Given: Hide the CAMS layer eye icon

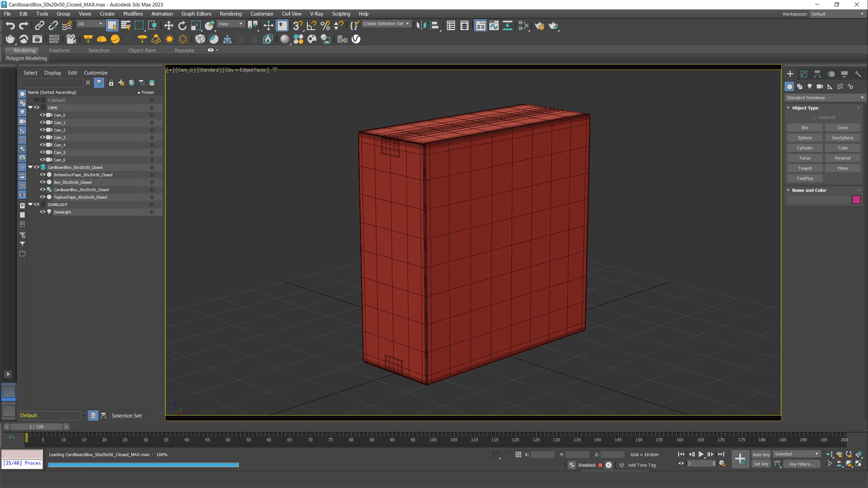Looking at the screenshot, I should pyautogui.click(x=37, y=108).
